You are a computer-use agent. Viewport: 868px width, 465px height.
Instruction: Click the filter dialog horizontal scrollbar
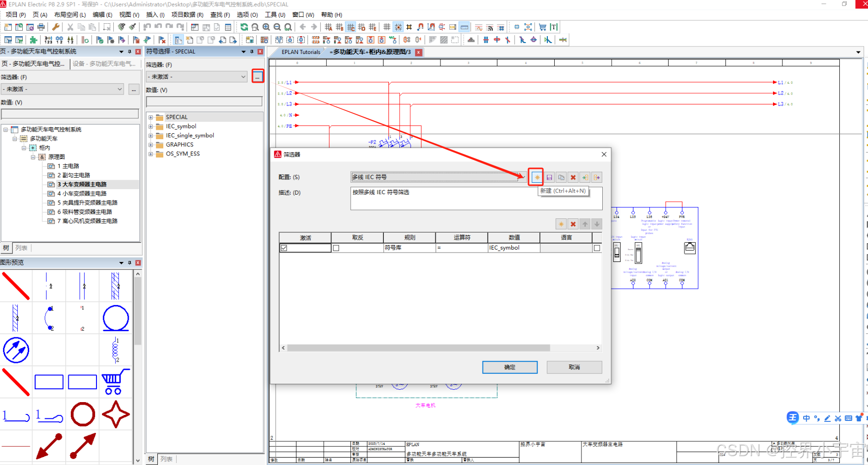point(419,348)
